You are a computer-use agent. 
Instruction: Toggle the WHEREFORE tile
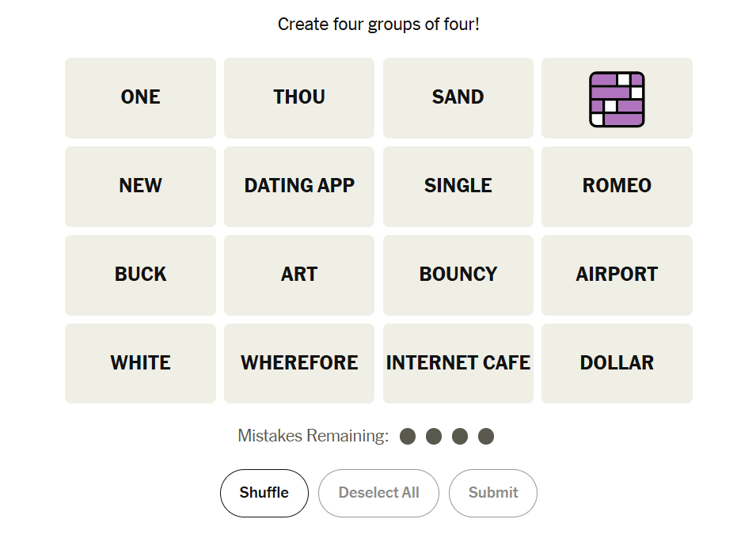299,364
